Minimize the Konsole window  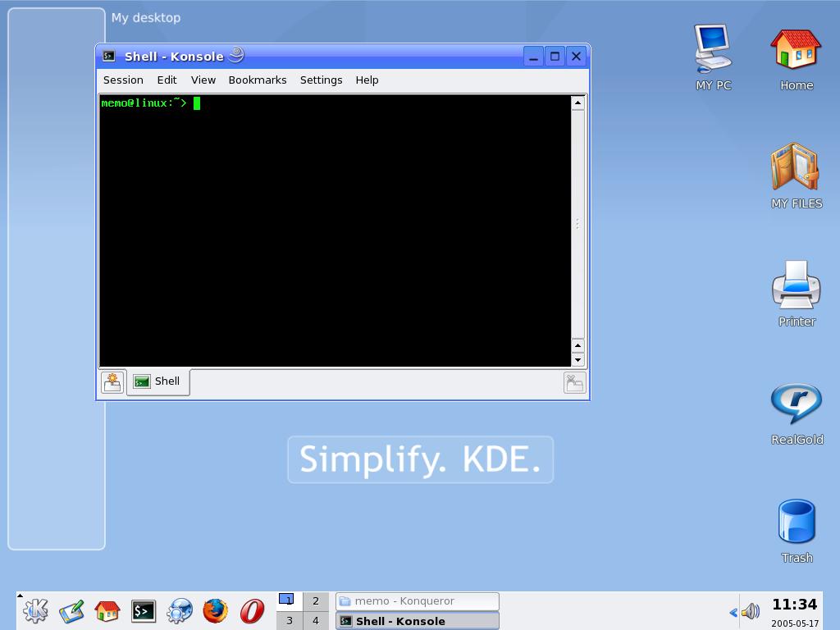pyautogui.click(x=533, y=57)
